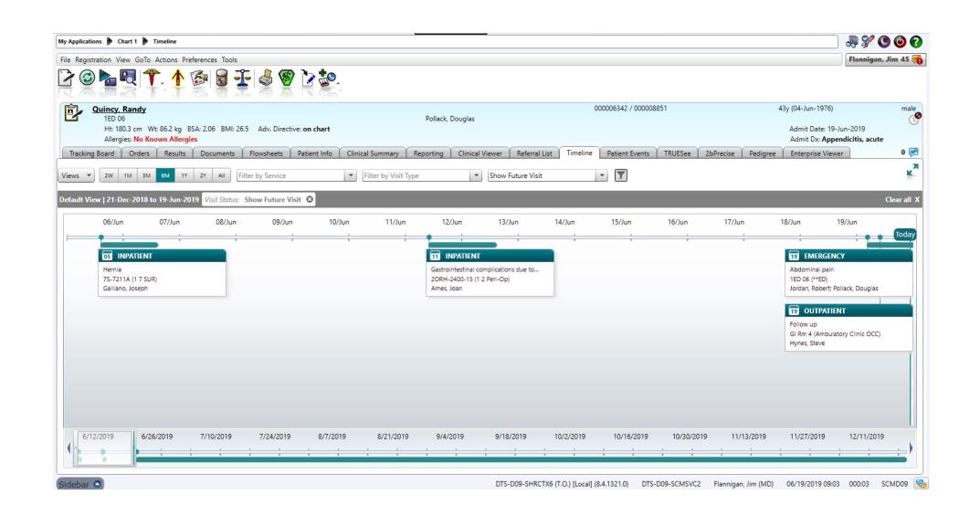Open the Views dropdown

tap(77, 175)
